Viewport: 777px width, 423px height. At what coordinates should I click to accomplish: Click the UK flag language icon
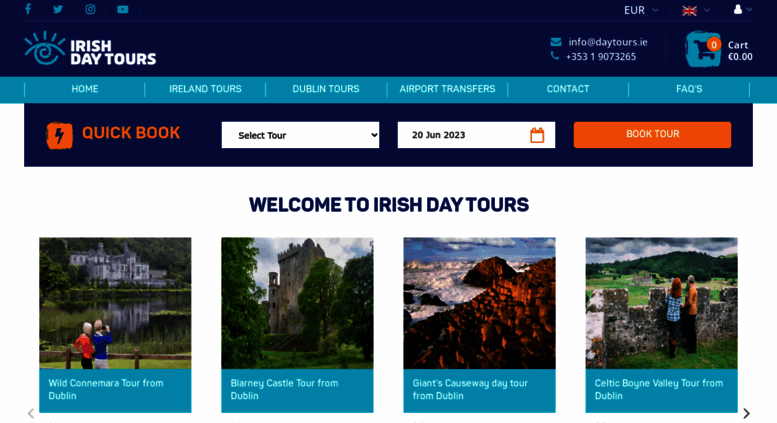click(x=689, y=10)
